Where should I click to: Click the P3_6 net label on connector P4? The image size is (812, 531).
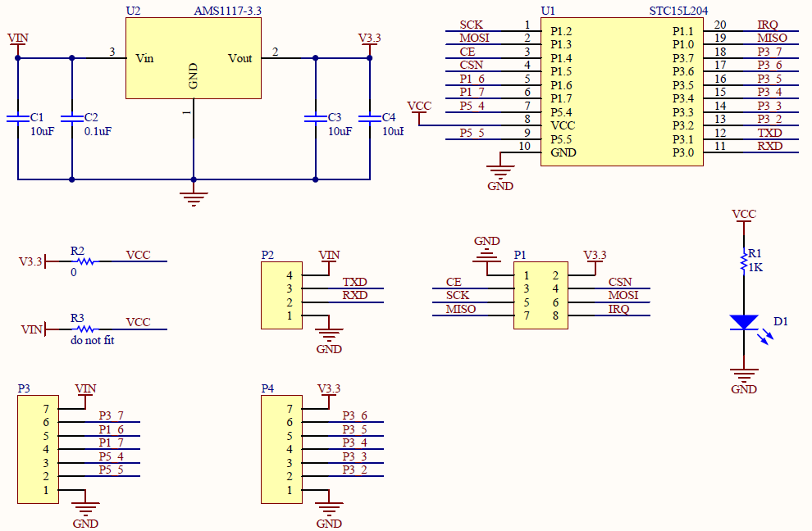coord(354,415)
